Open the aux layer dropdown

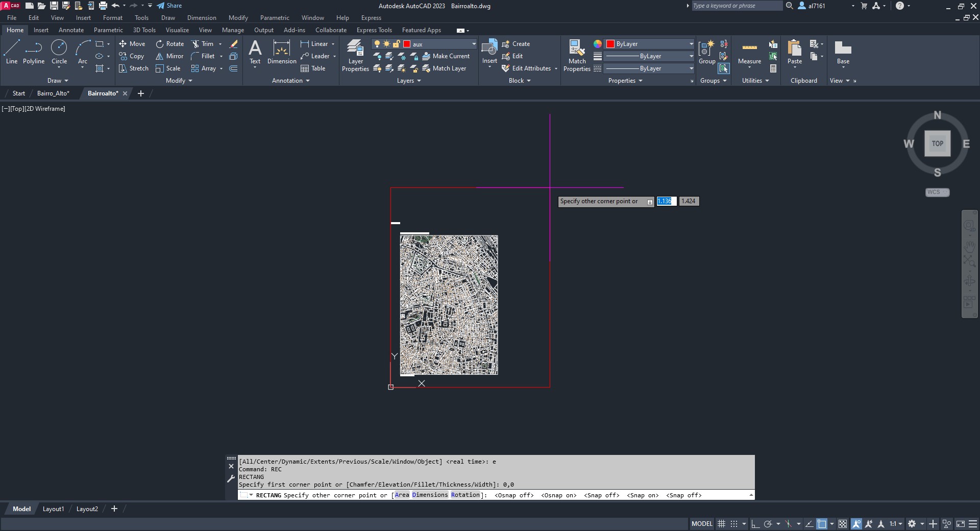coord(474,44)
